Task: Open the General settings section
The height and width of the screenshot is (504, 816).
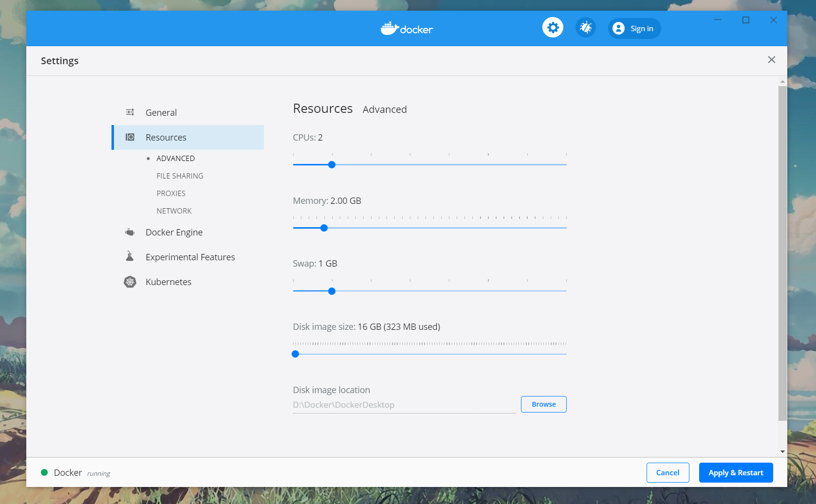Action: pos(188,112)
